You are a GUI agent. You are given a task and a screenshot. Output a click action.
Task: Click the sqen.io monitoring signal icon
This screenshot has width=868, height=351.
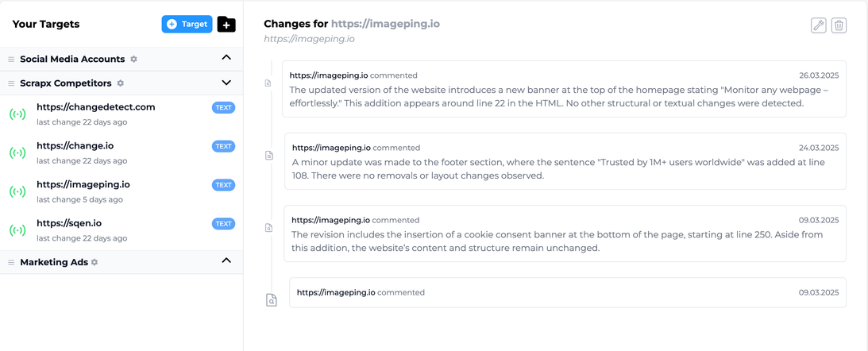click(x=17, y=230)
